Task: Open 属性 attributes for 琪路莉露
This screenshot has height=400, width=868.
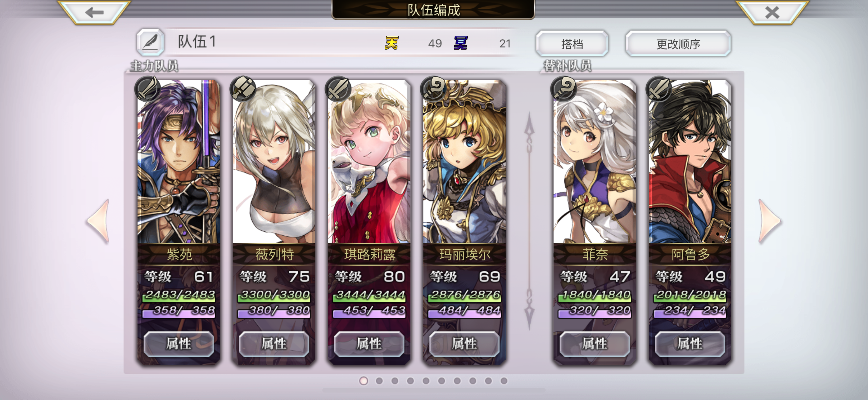Action: point(369,344)
